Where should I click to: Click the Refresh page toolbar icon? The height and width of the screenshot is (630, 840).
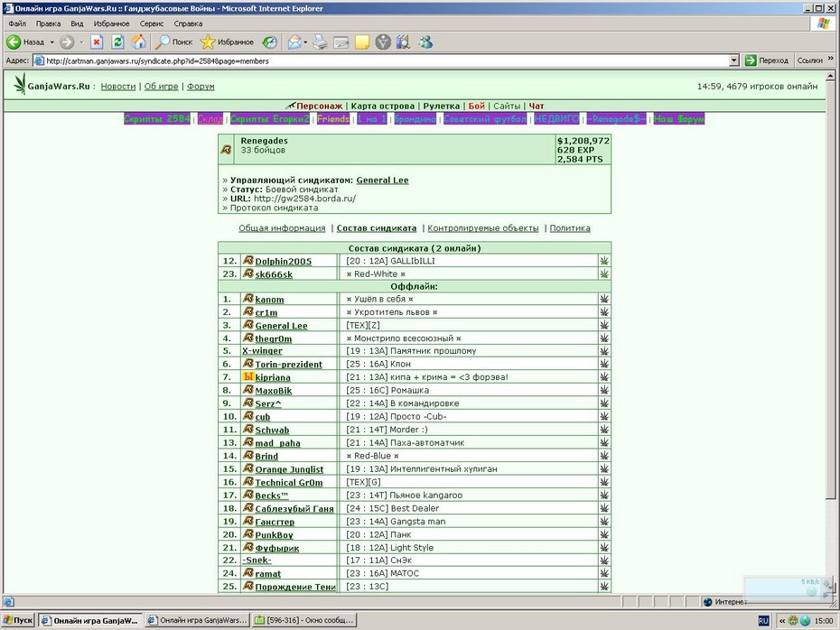click(117, 42)
